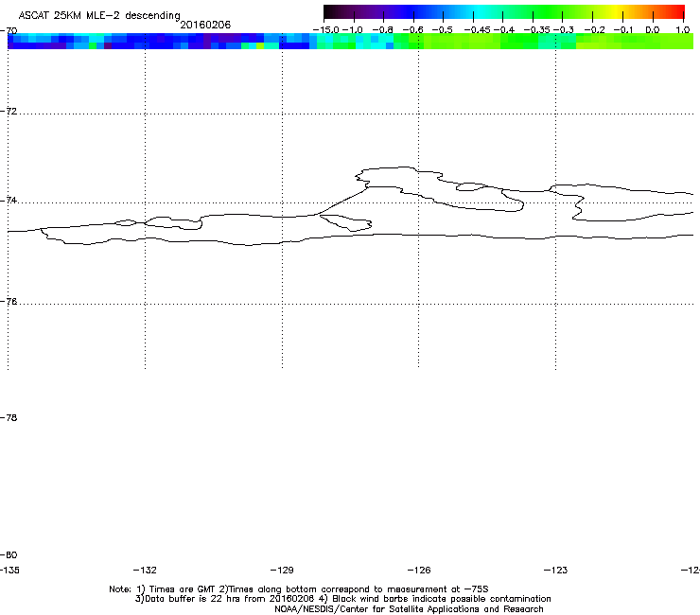Click the 20160206 date label

tap(205, 25)
